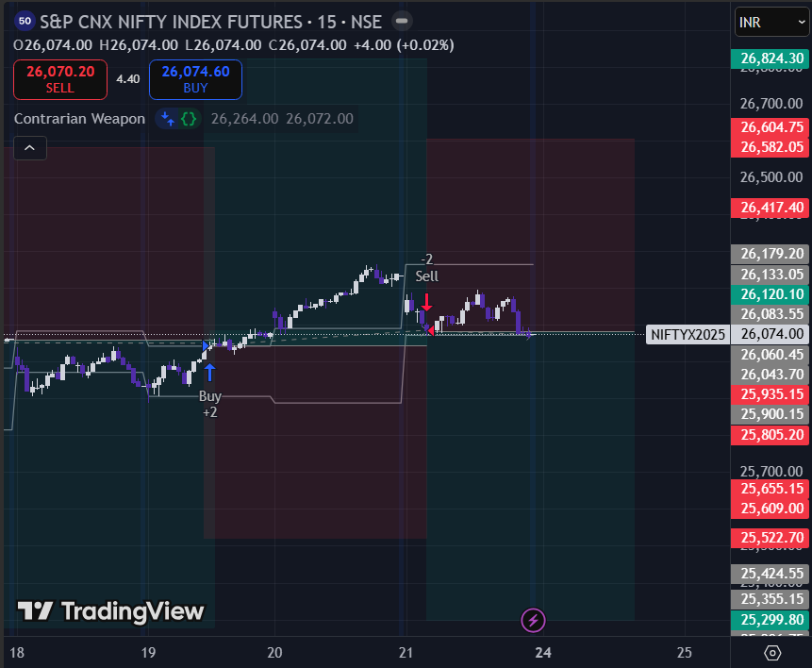Viewport: 812px width, 668px height.
Task: Click the blue BUY 26,074.60 button
Action: pos(195,79)
